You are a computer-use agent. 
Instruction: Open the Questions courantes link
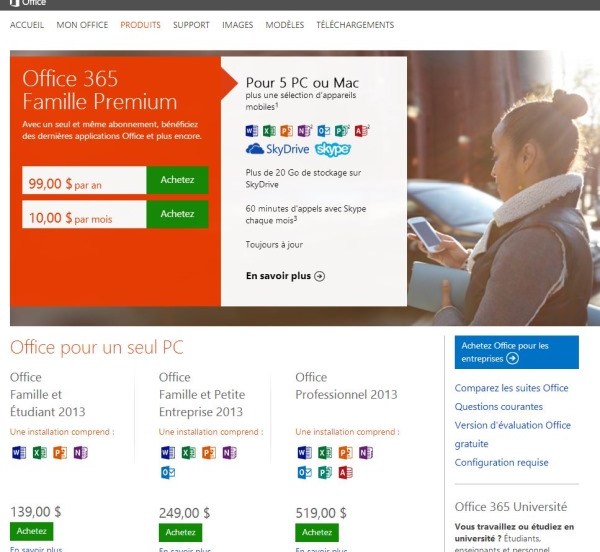tap(499, 407)
